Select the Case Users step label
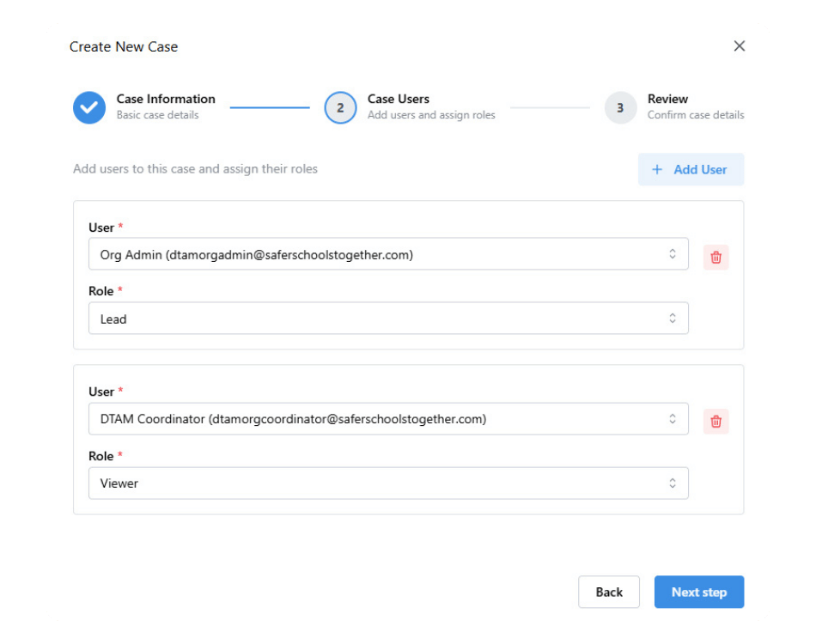Screen dimensions: 816x644 (399, 99)
